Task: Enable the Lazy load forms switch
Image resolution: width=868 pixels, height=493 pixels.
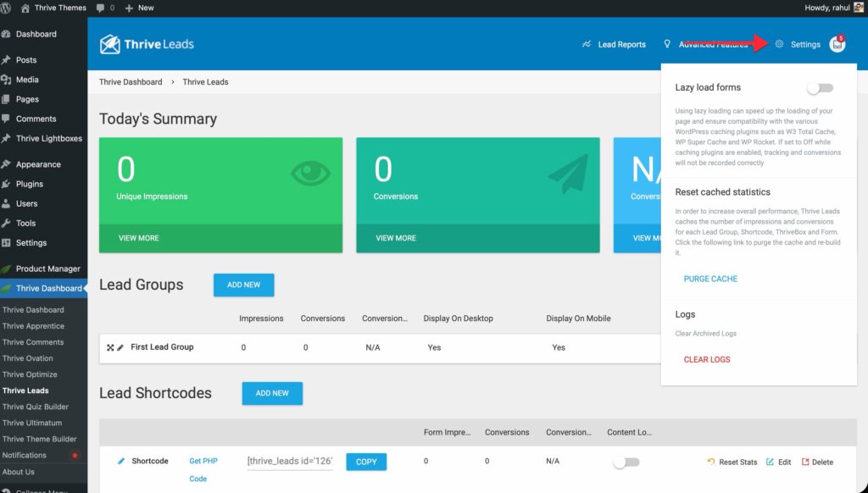Action: pos(820,87)
